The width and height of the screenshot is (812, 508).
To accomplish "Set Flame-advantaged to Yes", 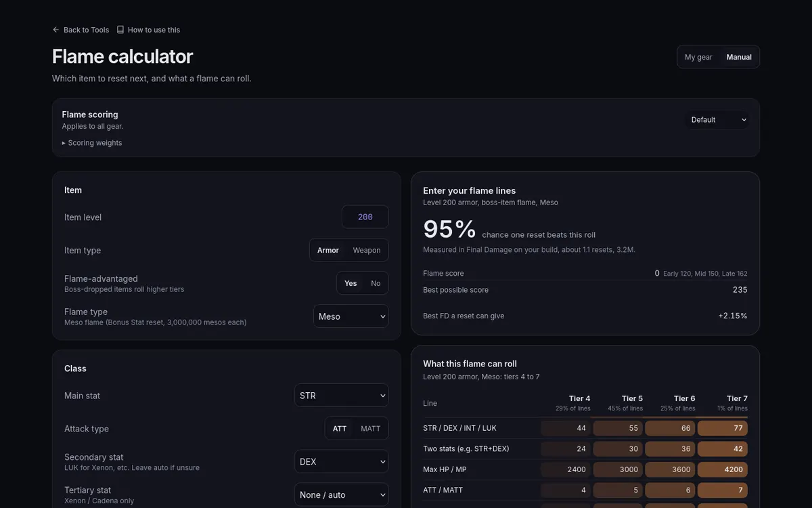I will 351,283.
